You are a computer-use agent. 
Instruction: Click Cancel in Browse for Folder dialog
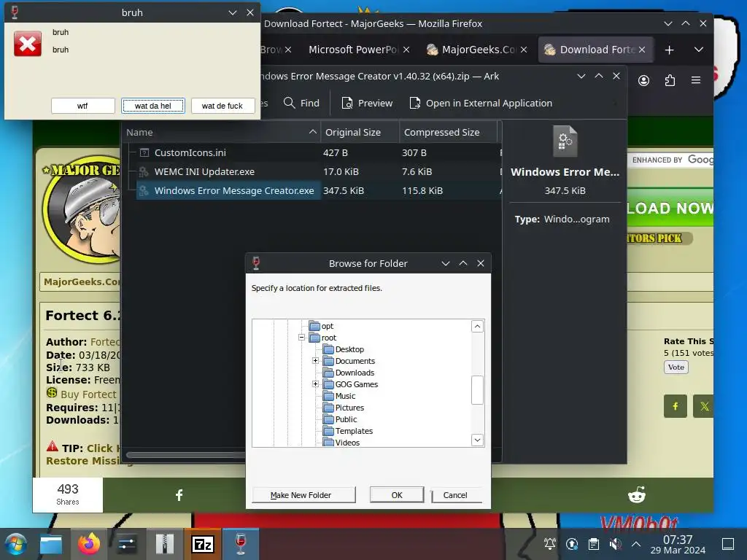(x=455, y=495)
